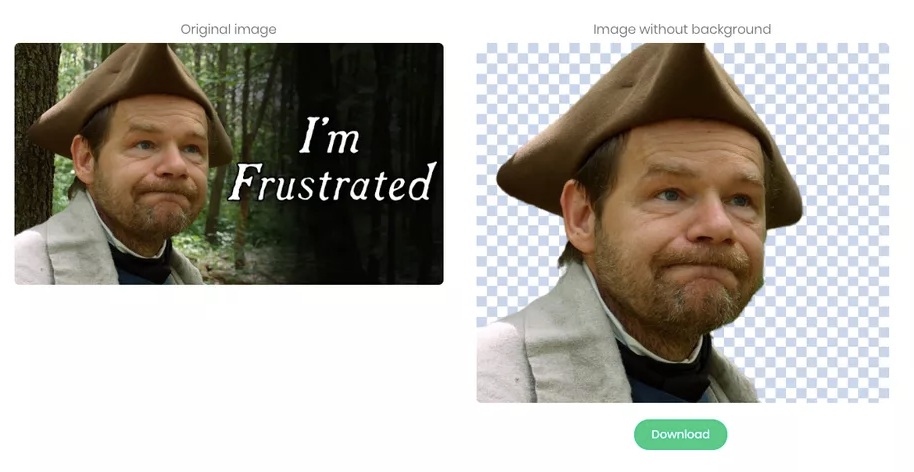Click the original image thumbnail

point(228,164)
